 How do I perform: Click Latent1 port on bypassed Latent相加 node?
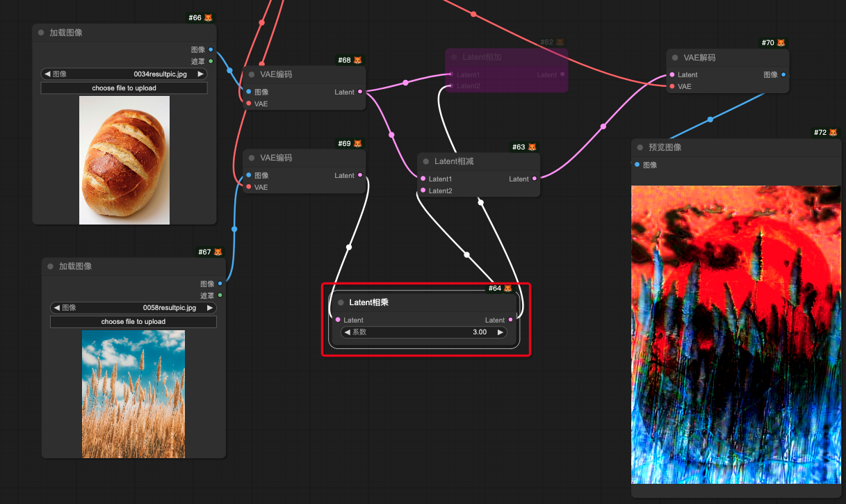(x=452, y=74)
